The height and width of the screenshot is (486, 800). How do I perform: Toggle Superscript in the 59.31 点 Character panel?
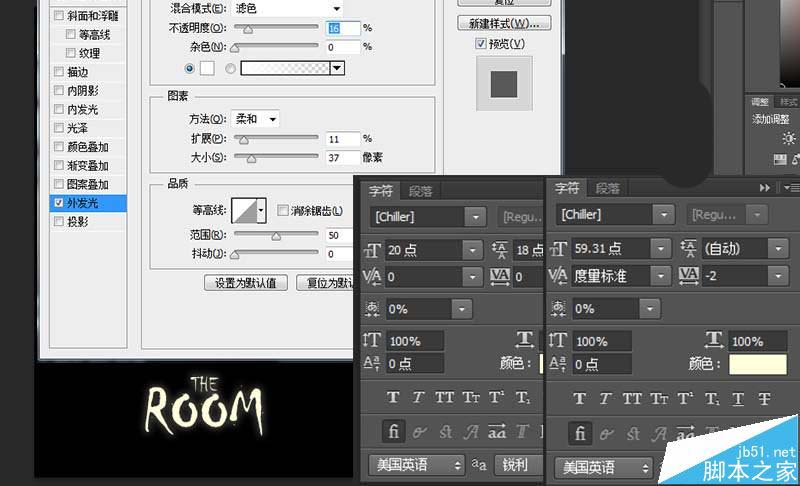685,398
